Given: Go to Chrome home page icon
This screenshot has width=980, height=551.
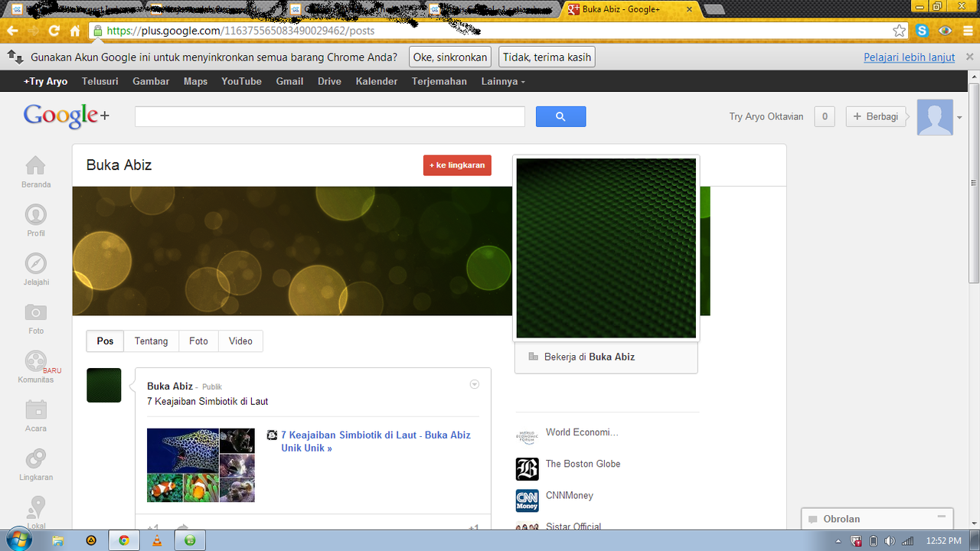Looking at the screenshot, I should point(75,31).
